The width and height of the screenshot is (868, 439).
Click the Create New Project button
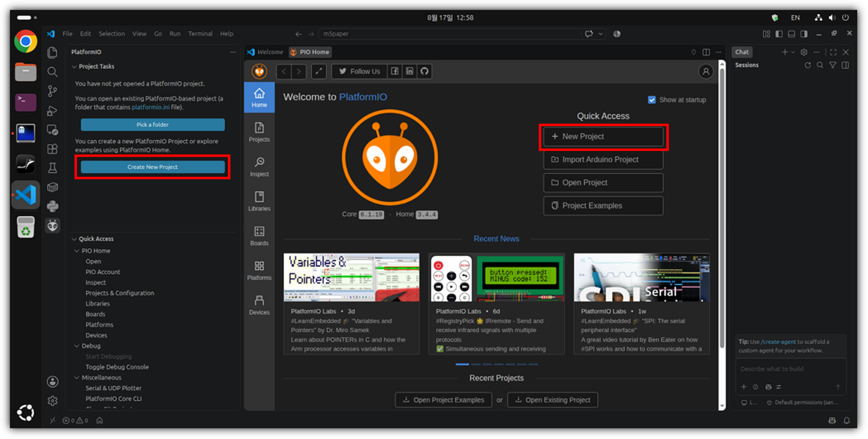click(x=153, y=167)
